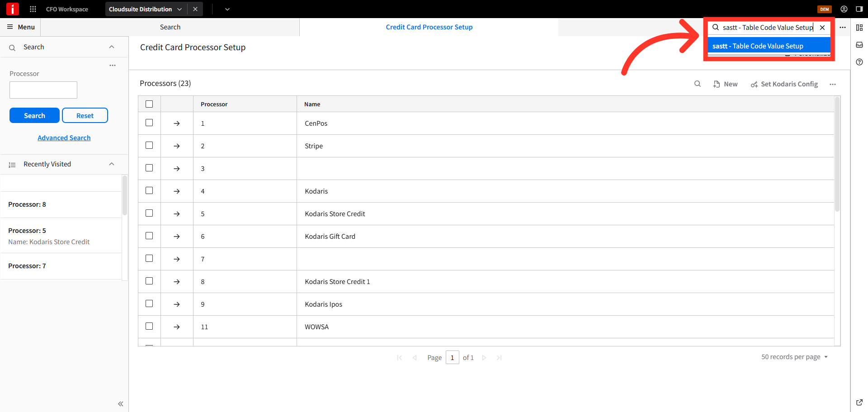868x412 pixels.
Task: Collapse the left sidebar with double chevron
Action: [121, 404]
